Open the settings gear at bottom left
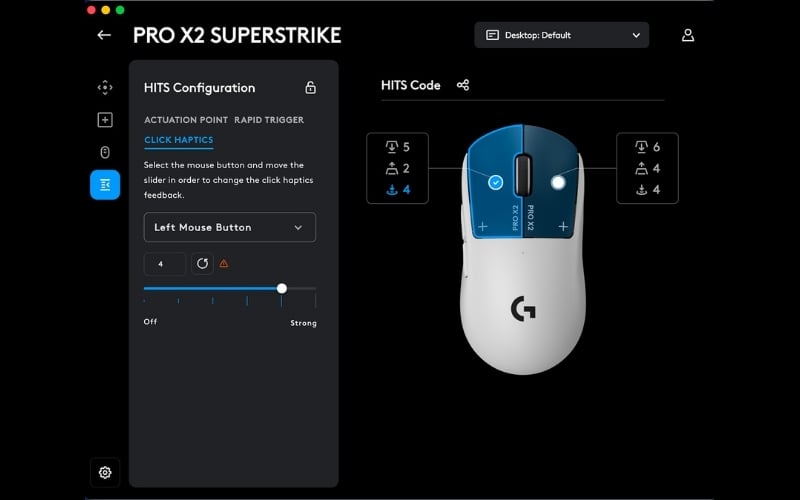 click(105, 472)
